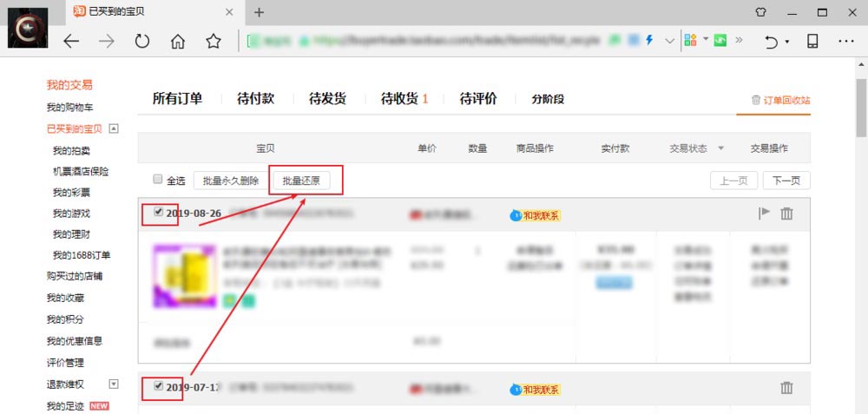Open 我的理财 in the sidebar

[x=71, y=234]
